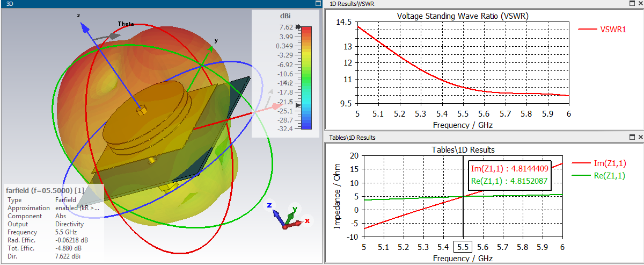This screenshot has height=265, width=644.
Task: Maximize the 1D Results\VSWR panel
Action: click(632, 3)
